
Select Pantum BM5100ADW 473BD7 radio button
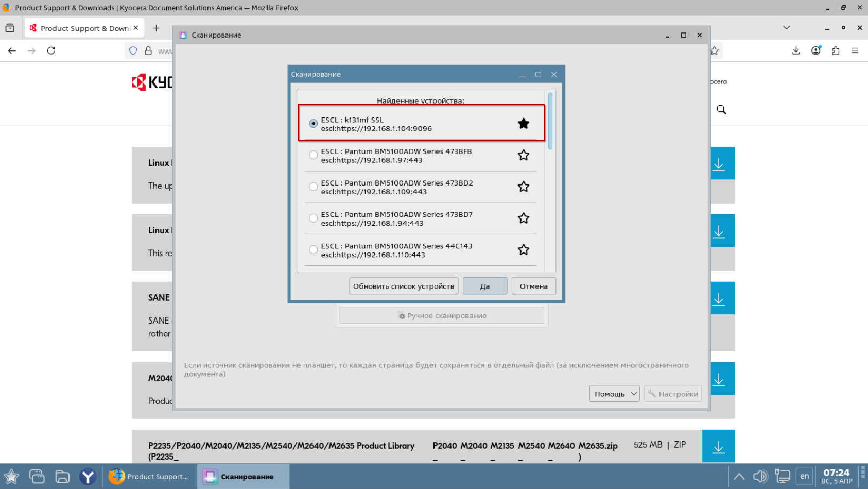pos(313,218)
